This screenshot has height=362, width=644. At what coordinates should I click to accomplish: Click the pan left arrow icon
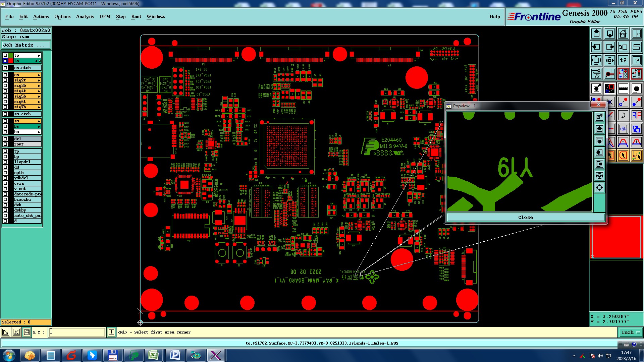tap(596, 47)
